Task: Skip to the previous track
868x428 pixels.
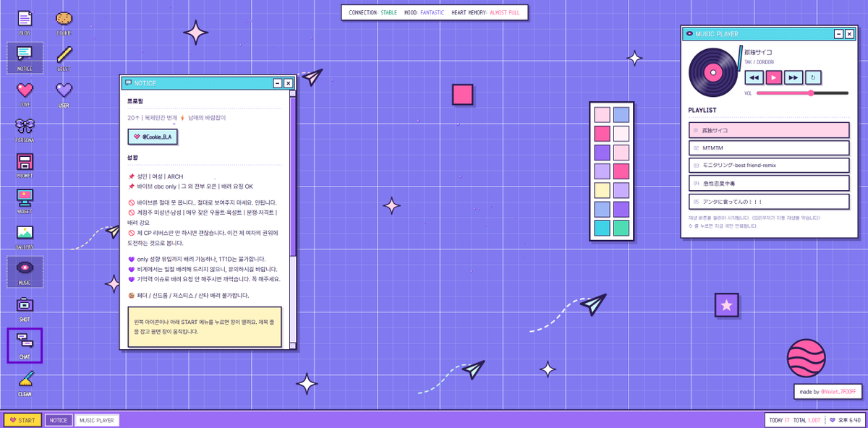Action: (x=754, y=77)
